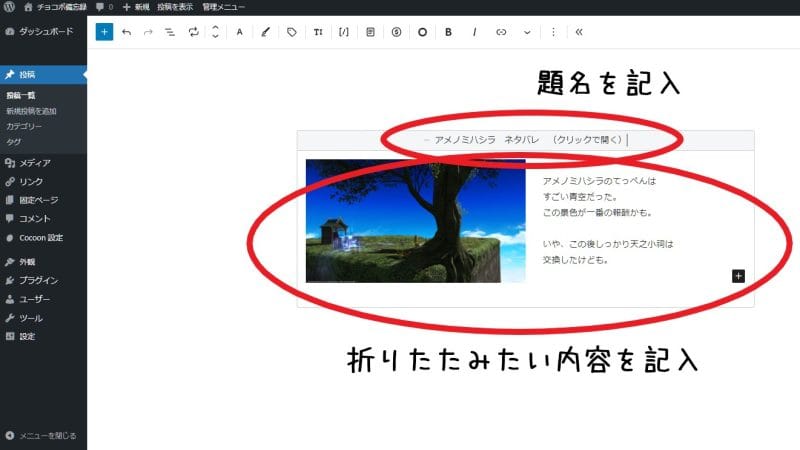Click the text color letter A icon
The width and height of the screenshot is (800, 450).
coord(240,32)
